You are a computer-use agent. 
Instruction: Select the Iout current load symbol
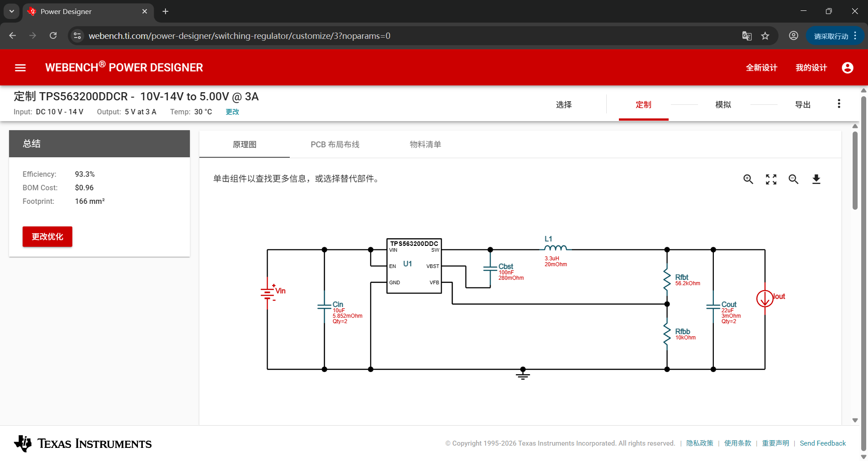[765, 298]
